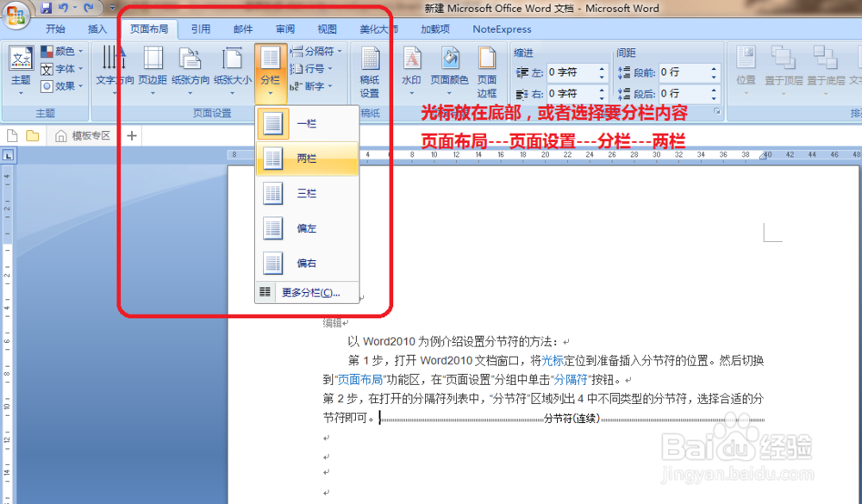Open the 引用 tab

pyautogui.click(x=201, y=29)
